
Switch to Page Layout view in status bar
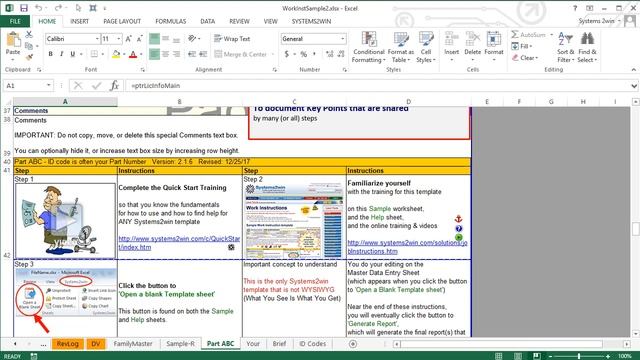518,356
